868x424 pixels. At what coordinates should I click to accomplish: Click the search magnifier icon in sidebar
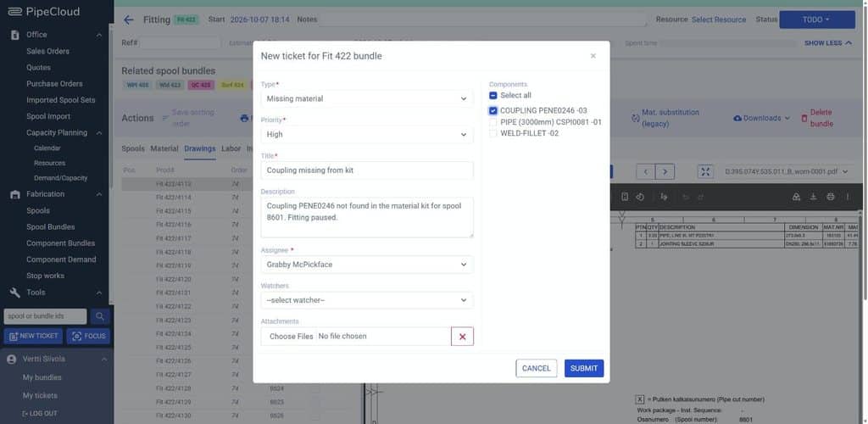100,316
